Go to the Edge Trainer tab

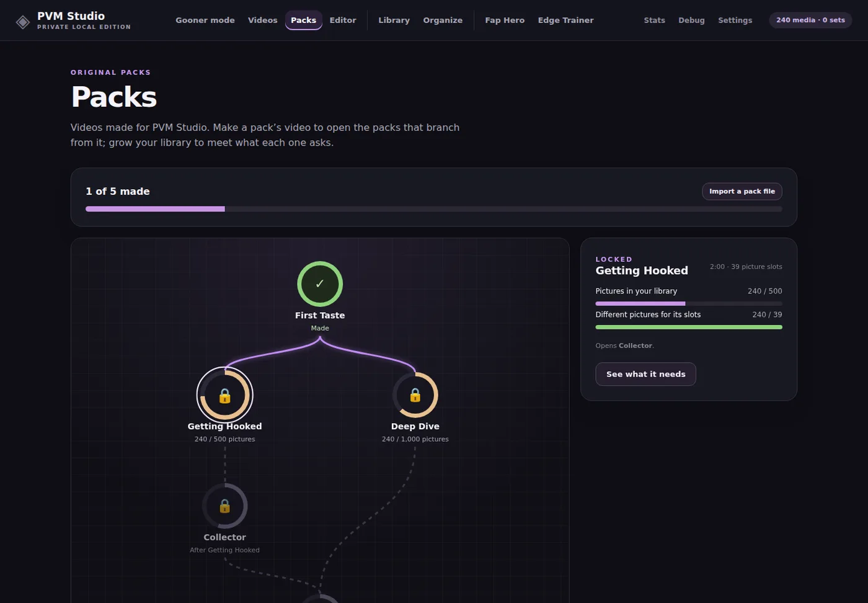coord(566,20)
